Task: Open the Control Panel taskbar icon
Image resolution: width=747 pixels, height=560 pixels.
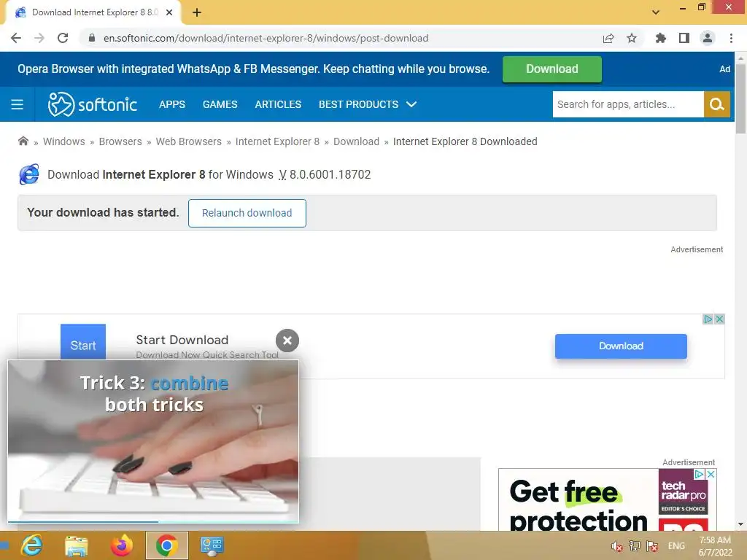Action: 212,545
